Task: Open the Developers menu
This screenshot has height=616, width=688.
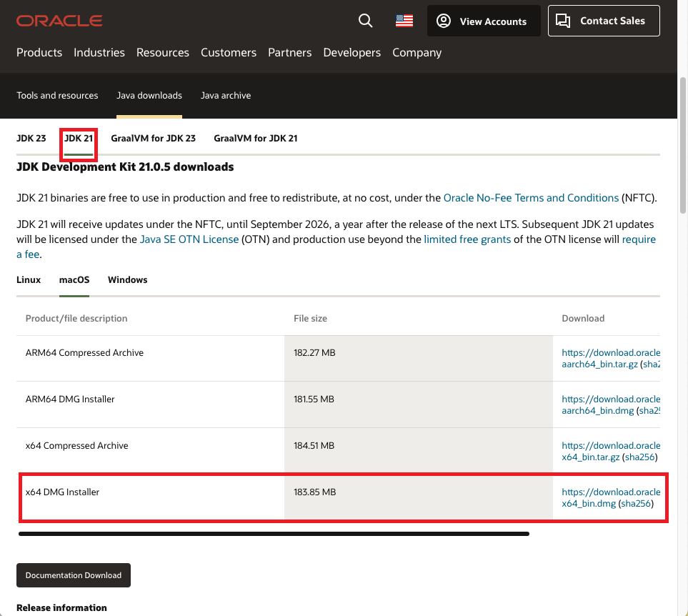Action: (352, 53)
